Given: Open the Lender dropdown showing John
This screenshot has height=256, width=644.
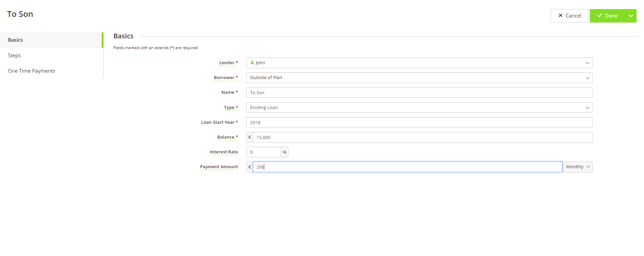Looking at the screenshot, I should point(419,63).
